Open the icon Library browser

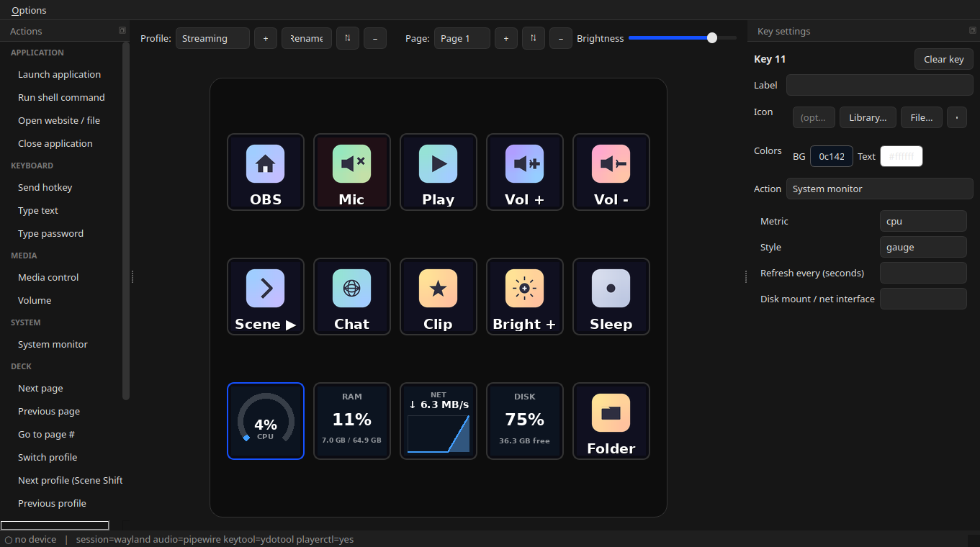868,117
